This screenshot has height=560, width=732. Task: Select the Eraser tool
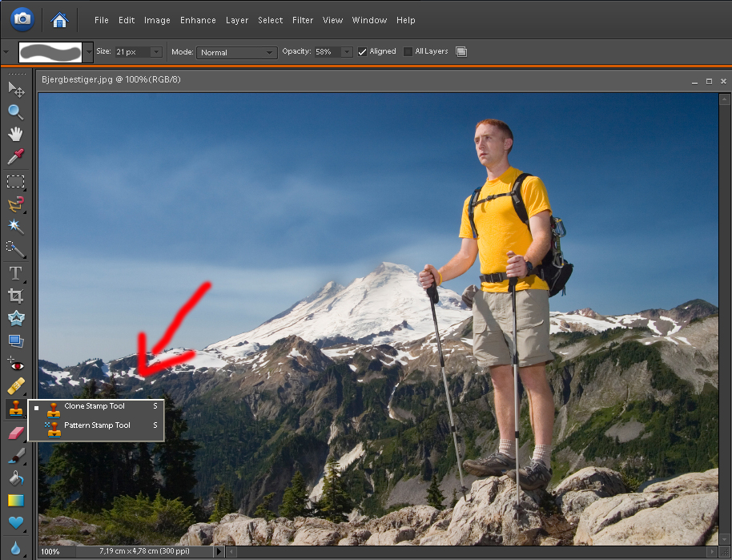[16, 433]
